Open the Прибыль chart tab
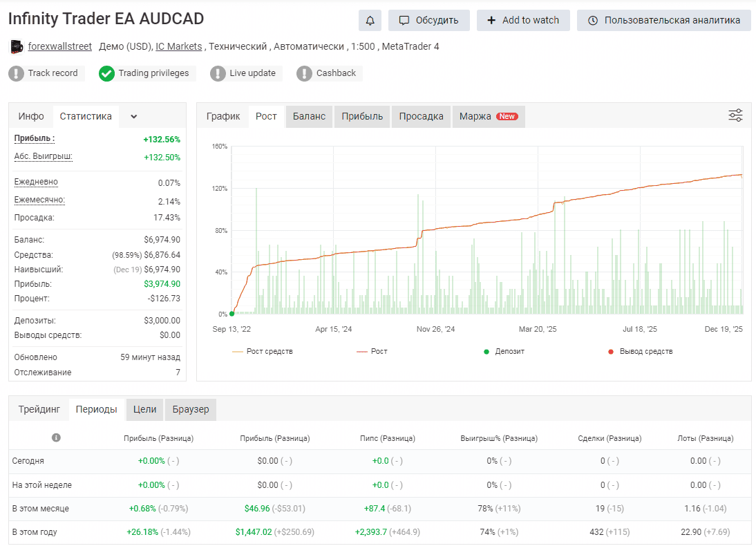This screenshot has height=546, width=756. (362, 116)
